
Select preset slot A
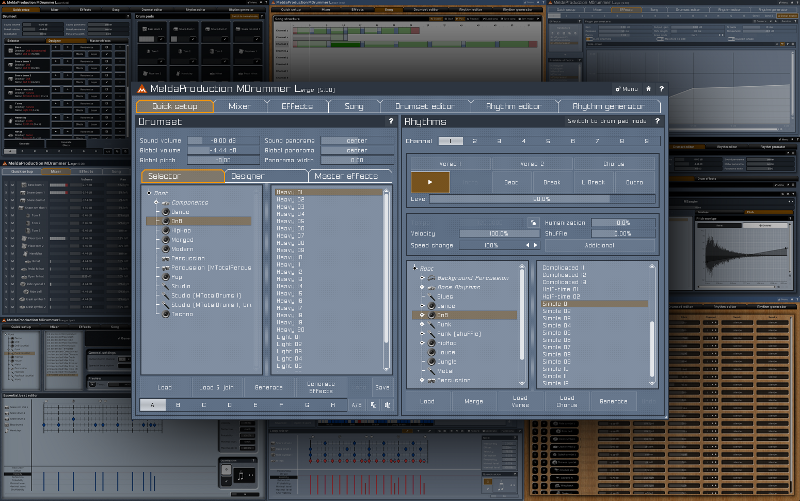click(x=153, y=405)
